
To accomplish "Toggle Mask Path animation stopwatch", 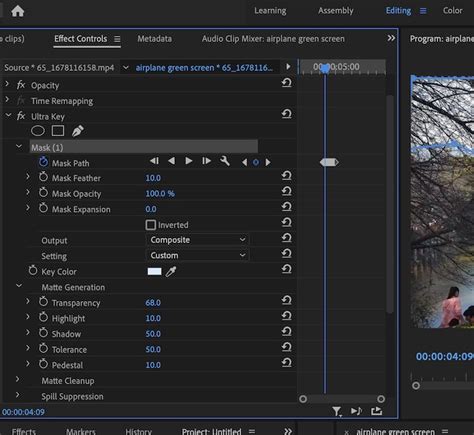I will click(x=43, y=162).
